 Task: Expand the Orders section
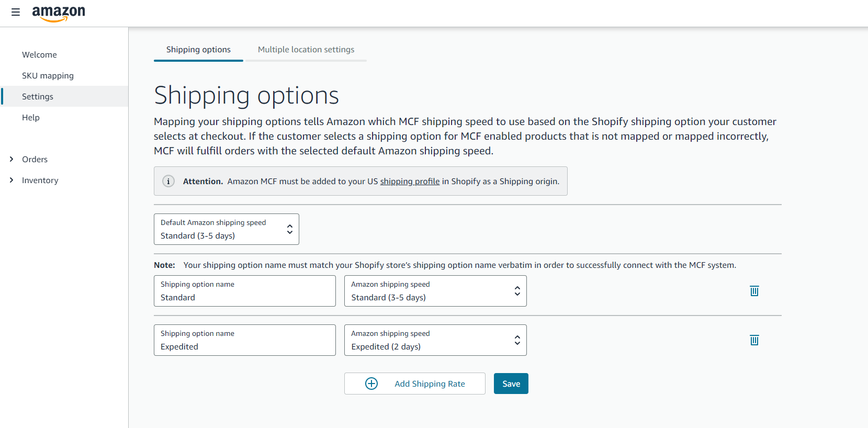tap(12, 159)
